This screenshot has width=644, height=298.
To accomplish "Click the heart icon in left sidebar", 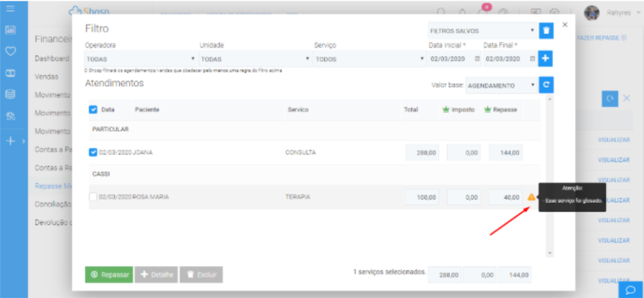I will pos(11,51).
